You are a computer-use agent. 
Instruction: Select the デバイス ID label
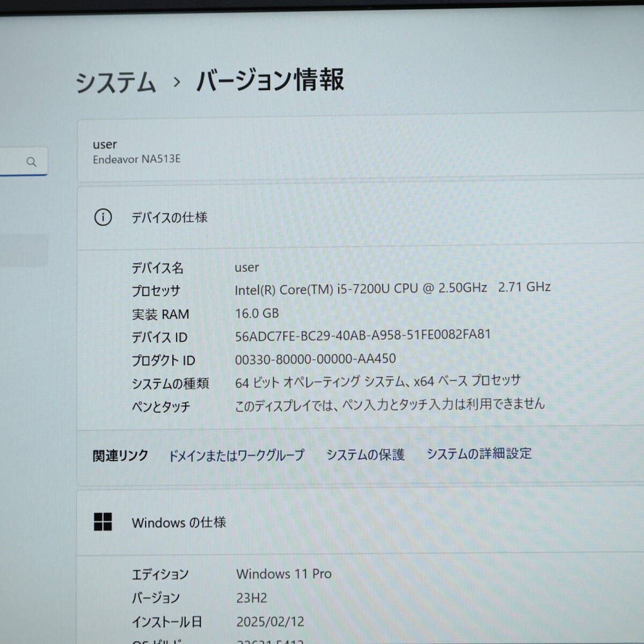pos(159,338)
